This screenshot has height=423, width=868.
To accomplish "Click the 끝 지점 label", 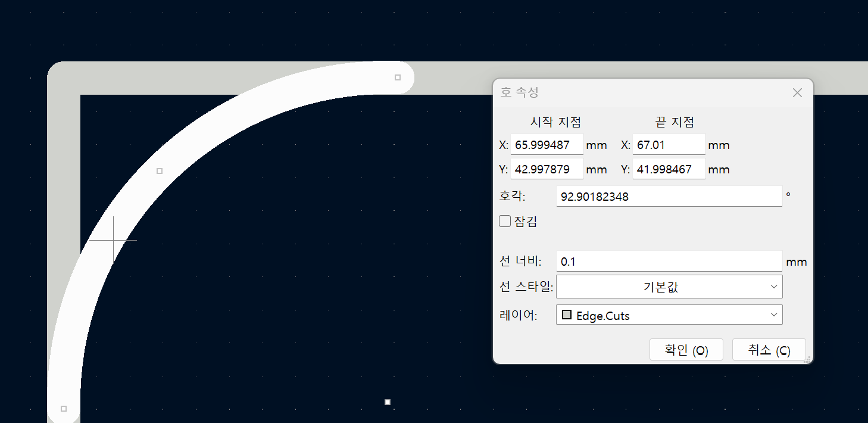I will tap(675, 122).
